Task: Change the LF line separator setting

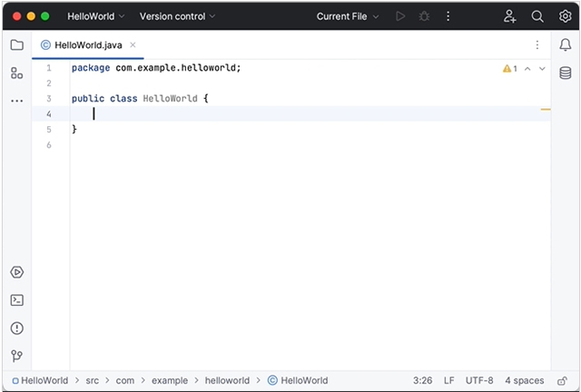Action: pyautogui.click(x=449, y=380)
